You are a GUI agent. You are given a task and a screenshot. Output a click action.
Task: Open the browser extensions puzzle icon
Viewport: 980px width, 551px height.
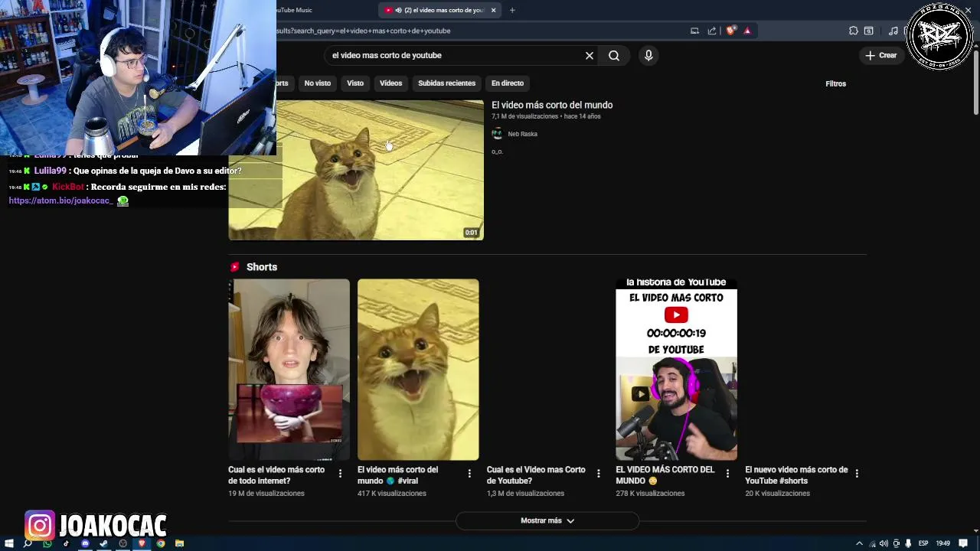click(853, 31)
